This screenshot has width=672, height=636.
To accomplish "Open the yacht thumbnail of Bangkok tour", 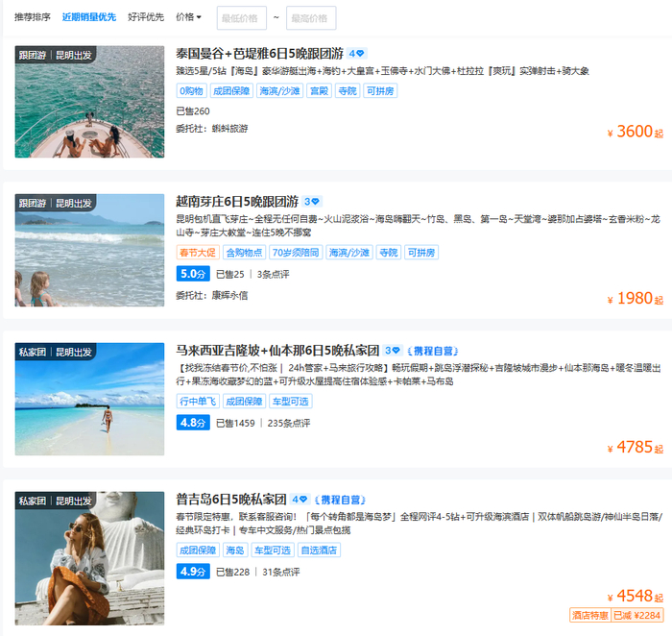I will pos(89,102).
